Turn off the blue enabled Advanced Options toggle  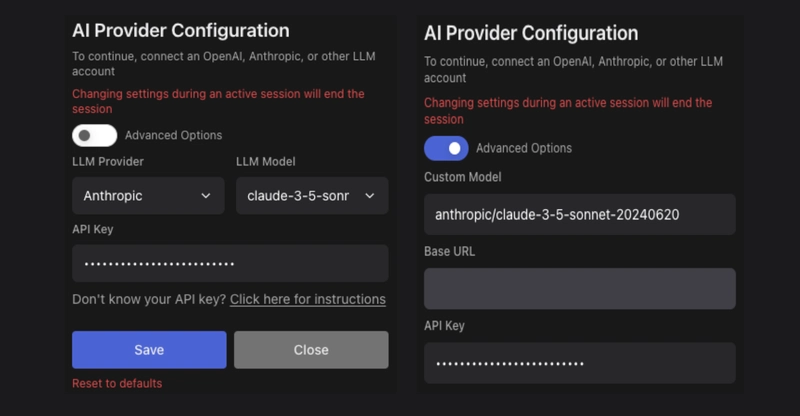(x=446, y=148)
